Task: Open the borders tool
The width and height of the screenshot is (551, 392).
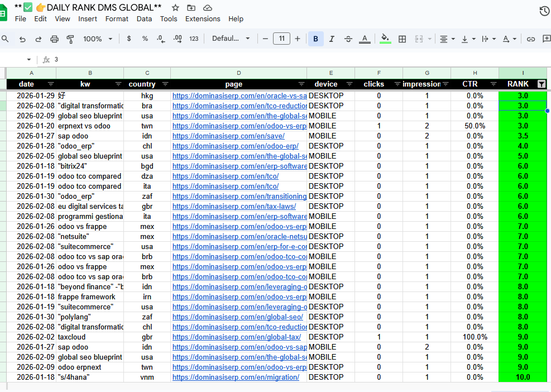Action: click(x=403, y=39)
